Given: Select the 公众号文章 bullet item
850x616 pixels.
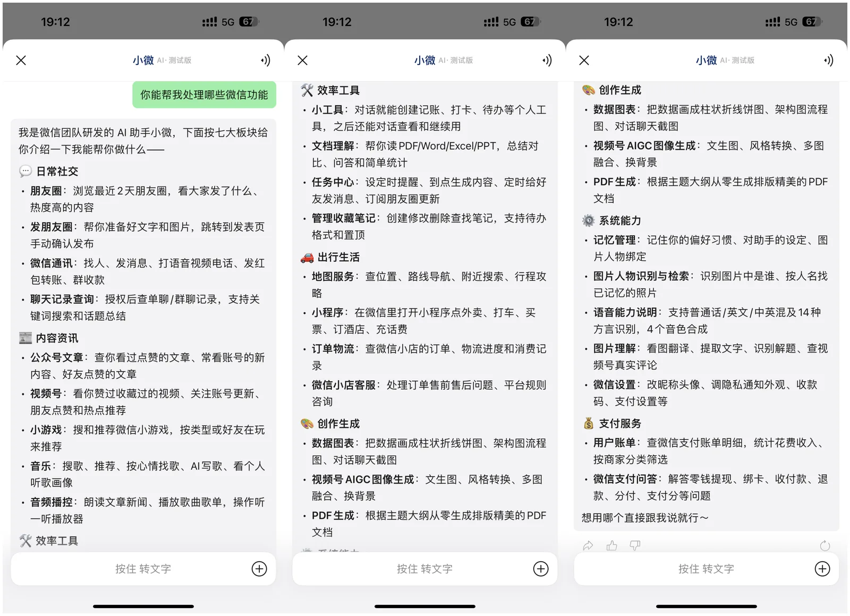Looking at the screenshot, I should coord(143,366).
